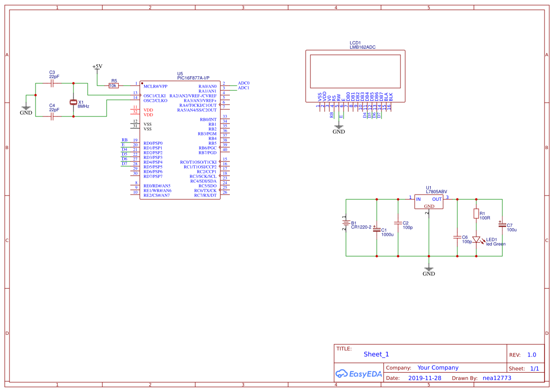Click the RE0/RD#/AN5 pin name

157,186
